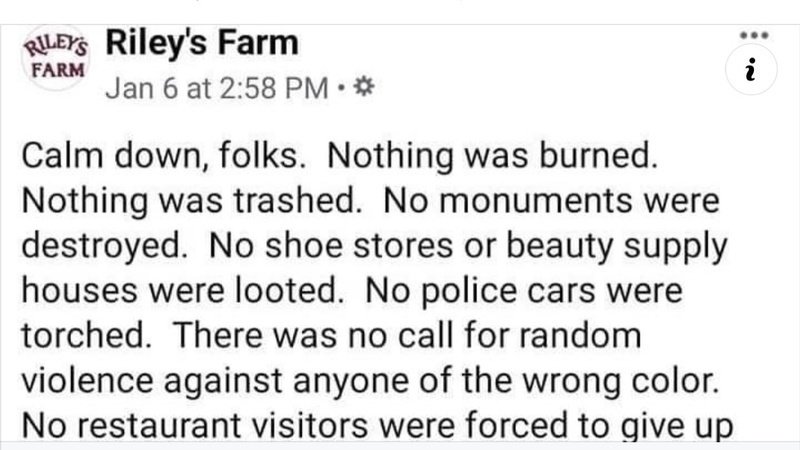Click the "Nothing was burned." sentence
Screen dimensions: 800x450
click(493, 160)
